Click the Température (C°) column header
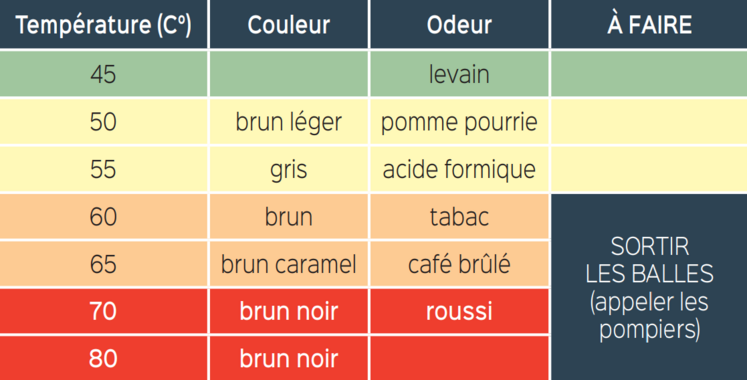 click(x=103, y=24)
